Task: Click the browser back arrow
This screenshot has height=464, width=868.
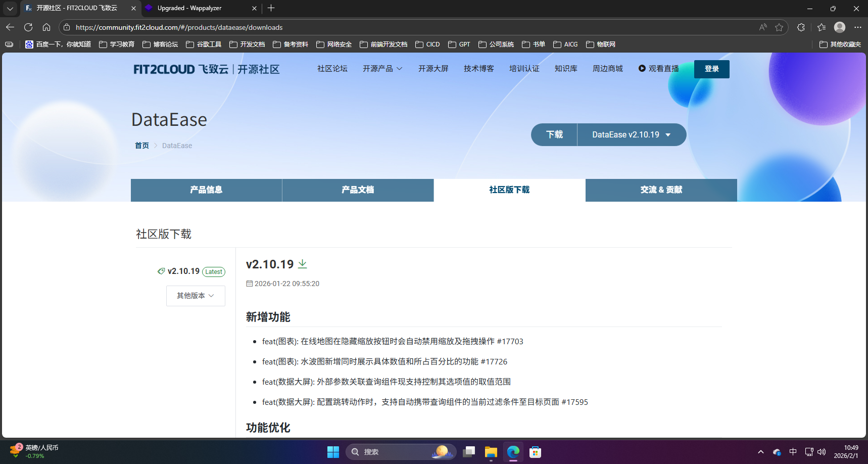Action: (10, 27)
